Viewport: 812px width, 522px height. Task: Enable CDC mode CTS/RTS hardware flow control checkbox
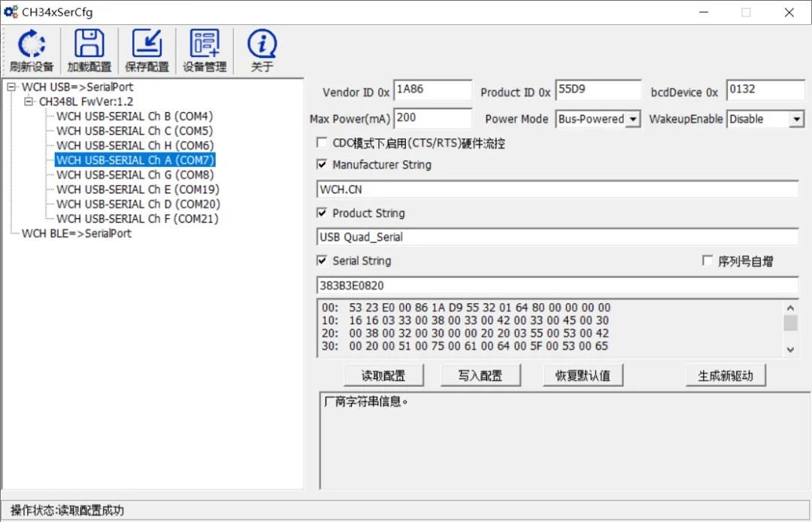click(322, 142)
